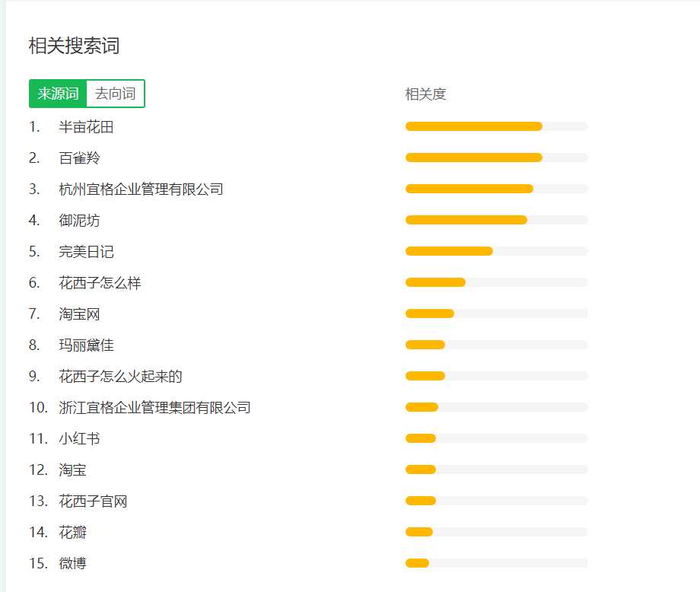Click 杭州宜格企业管理有限公司 in the list
700x592 pixels.
[141, 189]
